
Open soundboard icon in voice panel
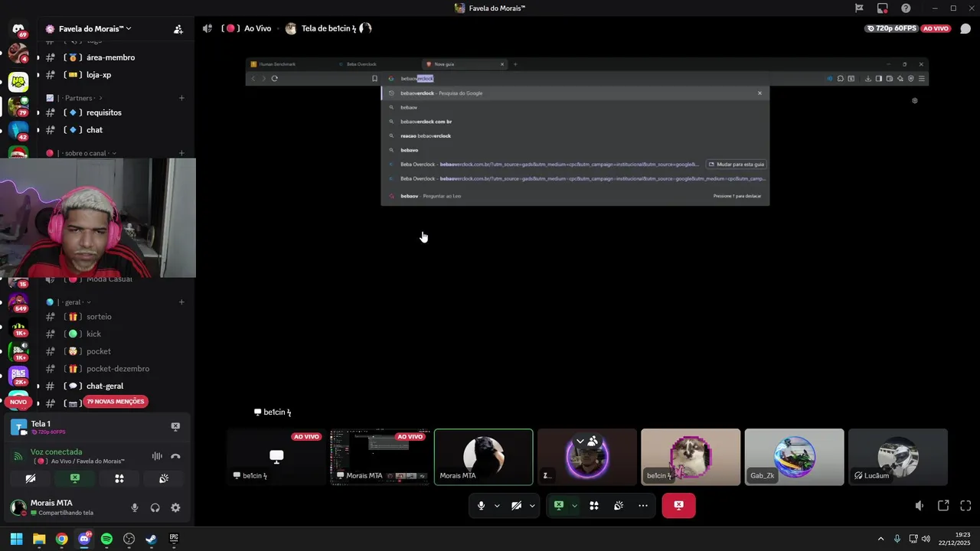(x=164, y=478)
